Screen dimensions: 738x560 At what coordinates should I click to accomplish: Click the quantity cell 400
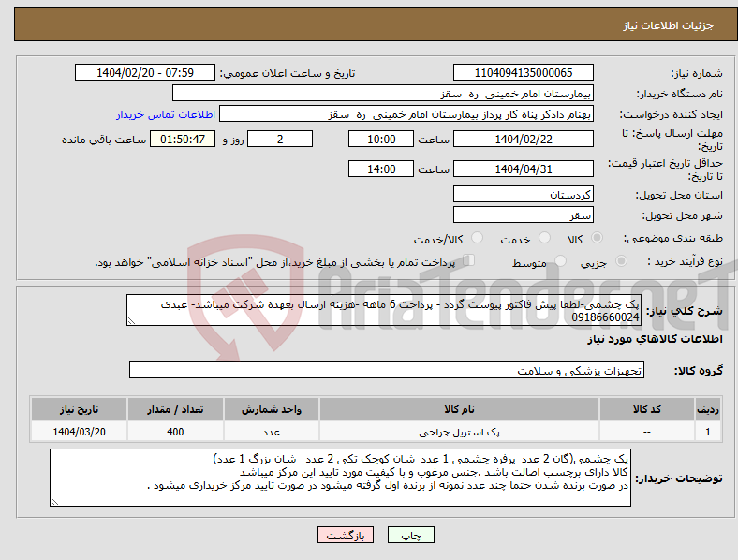pyautogui.click(x=175, y=432)
